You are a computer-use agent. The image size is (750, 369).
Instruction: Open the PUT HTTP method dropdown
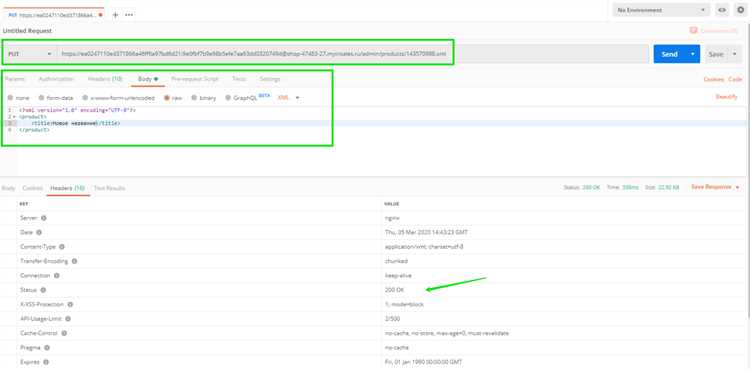point(30,54)
